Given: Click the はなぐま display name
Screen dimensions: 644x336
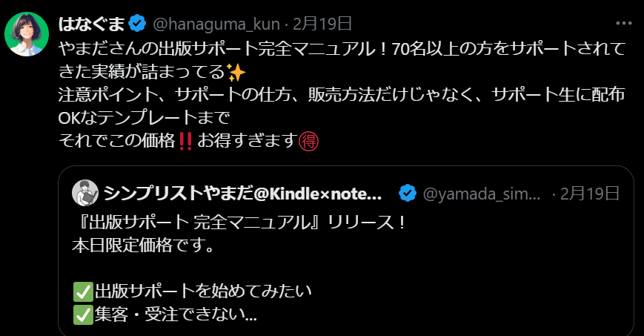Looking at the screenshot, I should coord(91,24).
